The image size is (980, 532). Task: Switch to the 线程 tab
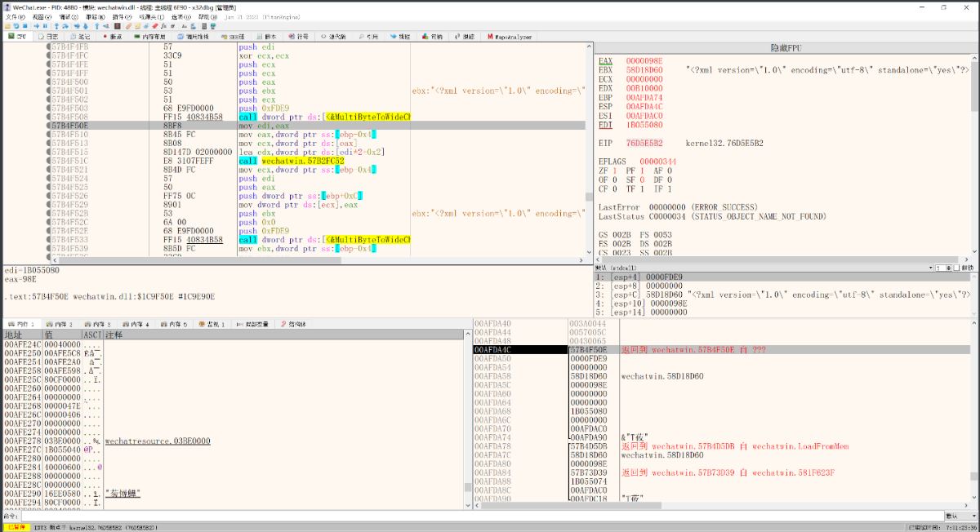[400, 37]
